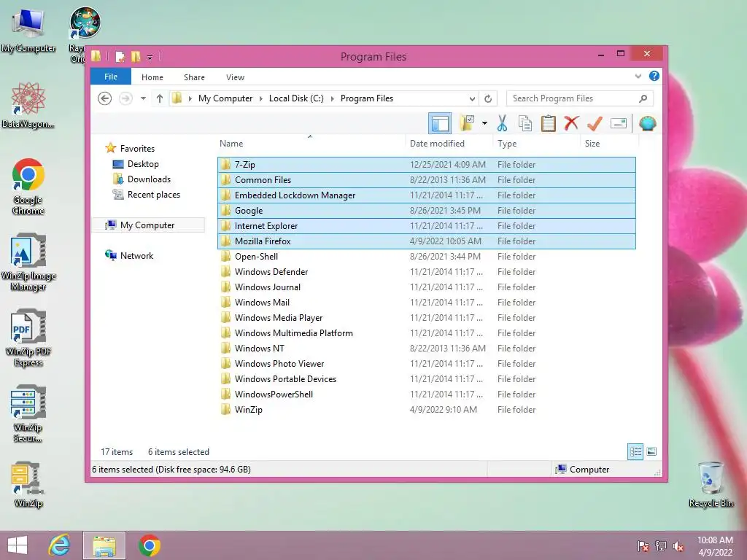
Task: Select WinZip PDF Express desktop shortcut
Action: (x=28, y=338)
